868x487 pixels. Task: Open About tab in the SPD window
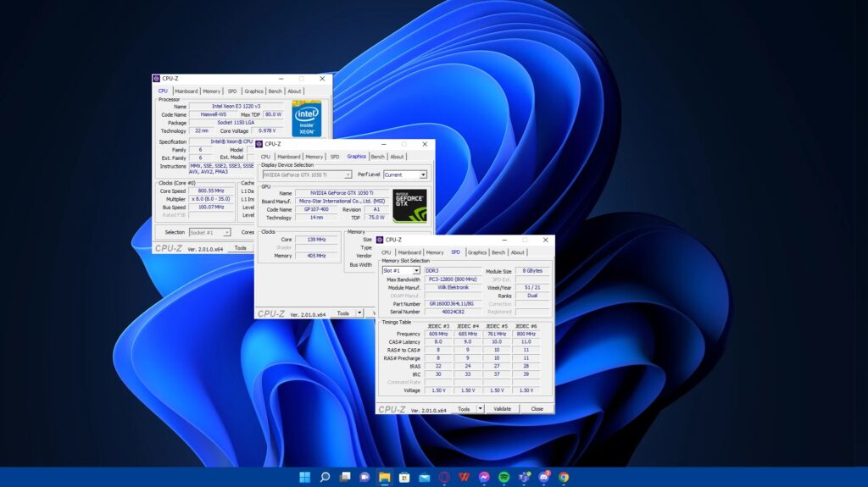pos(518,252)
